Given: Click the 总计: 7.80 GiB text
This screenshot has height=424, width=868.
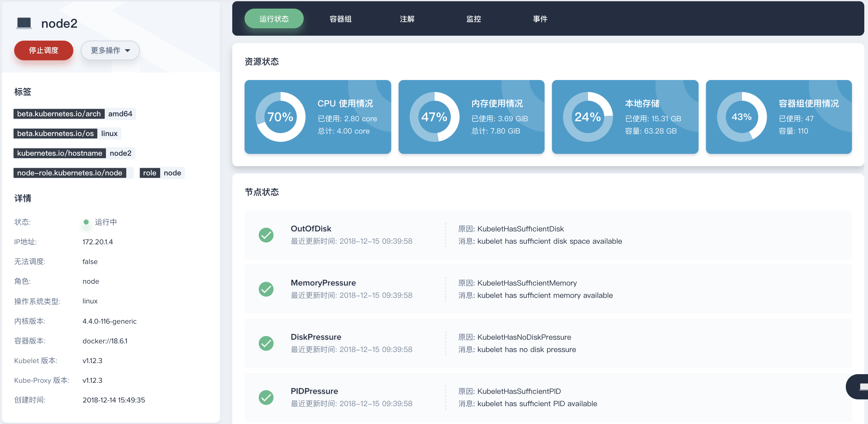Looking at the screenshot, I should point(495,131).
